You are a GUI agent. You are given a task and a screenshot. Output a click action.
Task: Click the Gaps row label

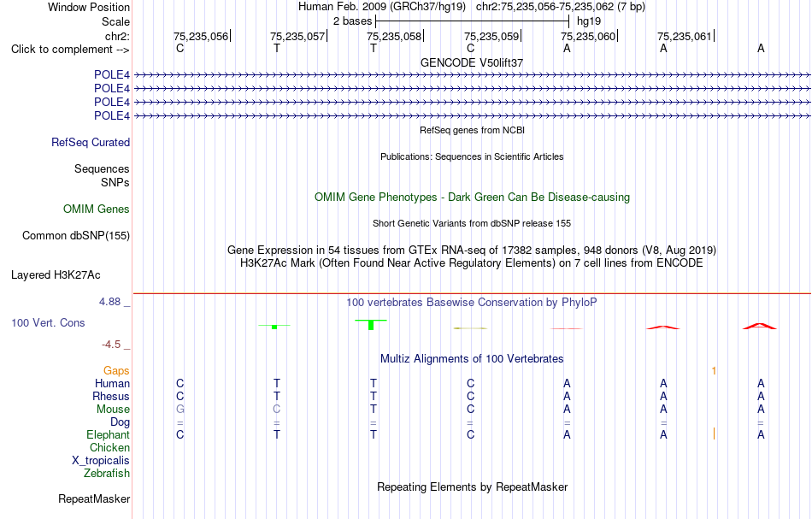click(x=116, y=371)
